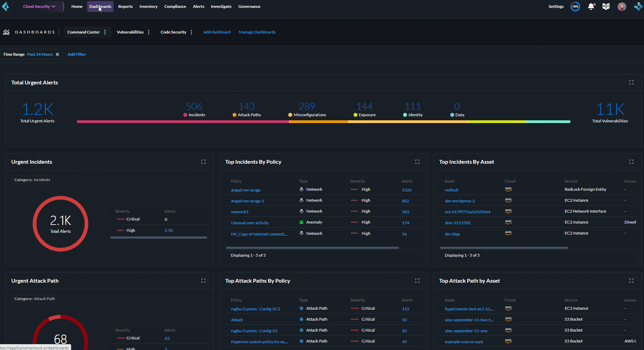This screenshot has width=644, height=350.
Task: Open the Reports tab
Action: pos(125,6)
